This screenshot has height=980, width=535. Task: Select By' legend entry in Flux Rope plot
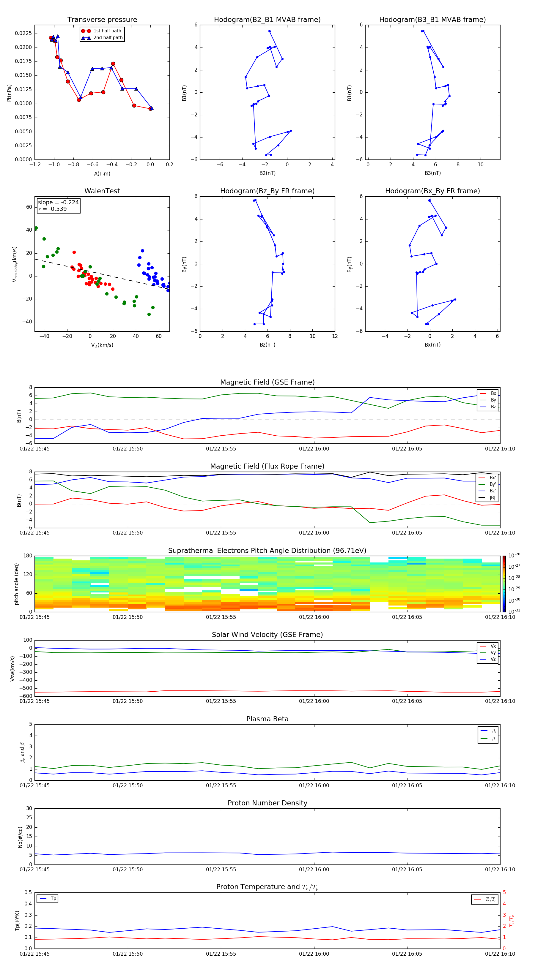(487, 484)
